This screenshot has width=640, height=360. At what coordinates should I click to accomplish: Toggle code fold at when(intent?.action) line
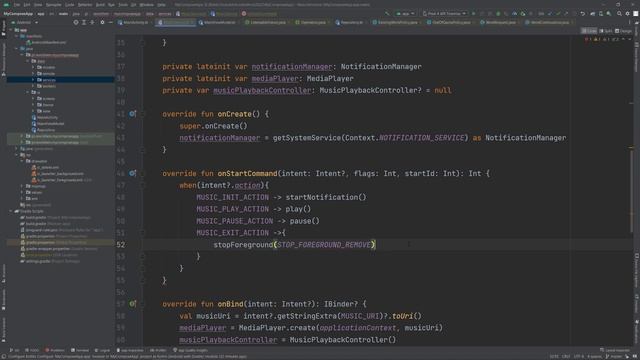(143, 185)
